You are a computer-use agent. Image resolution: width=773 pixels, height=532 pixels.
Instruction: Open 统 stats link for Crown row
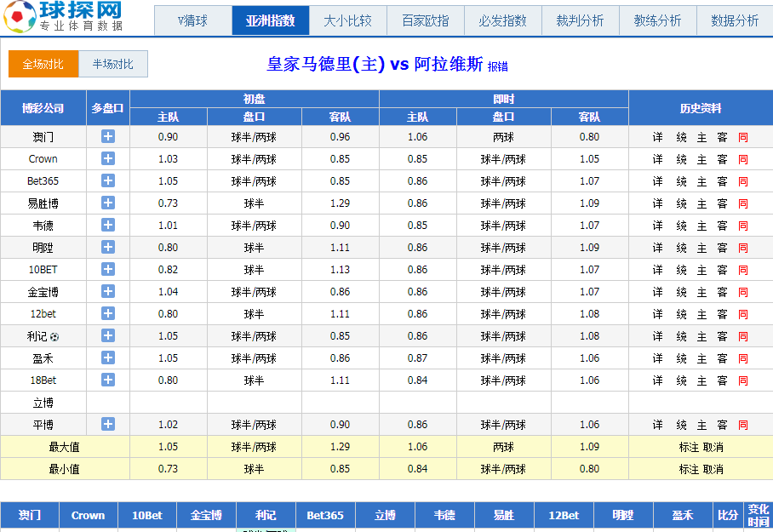coord(681,159)
